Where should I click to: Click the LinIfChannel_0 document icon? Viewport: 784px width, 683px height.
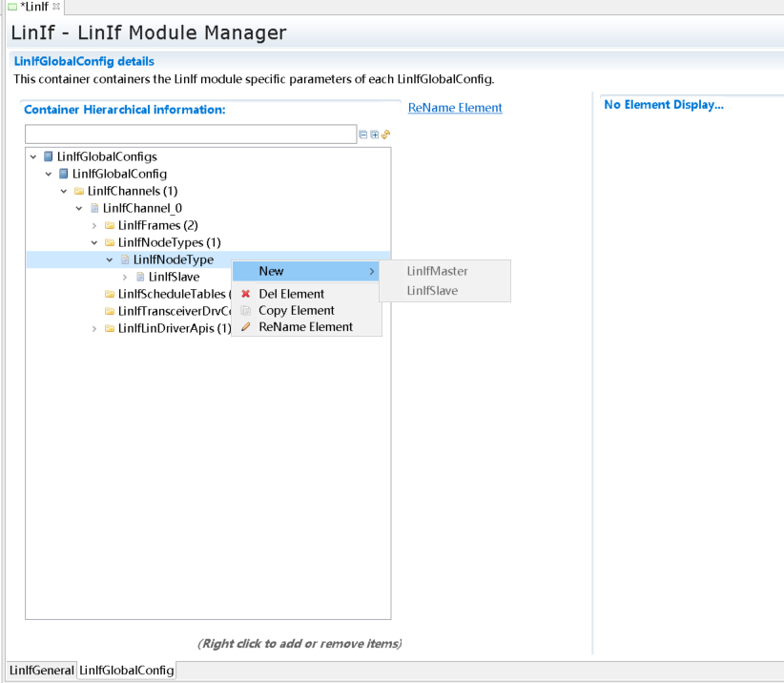click(94, 208)
